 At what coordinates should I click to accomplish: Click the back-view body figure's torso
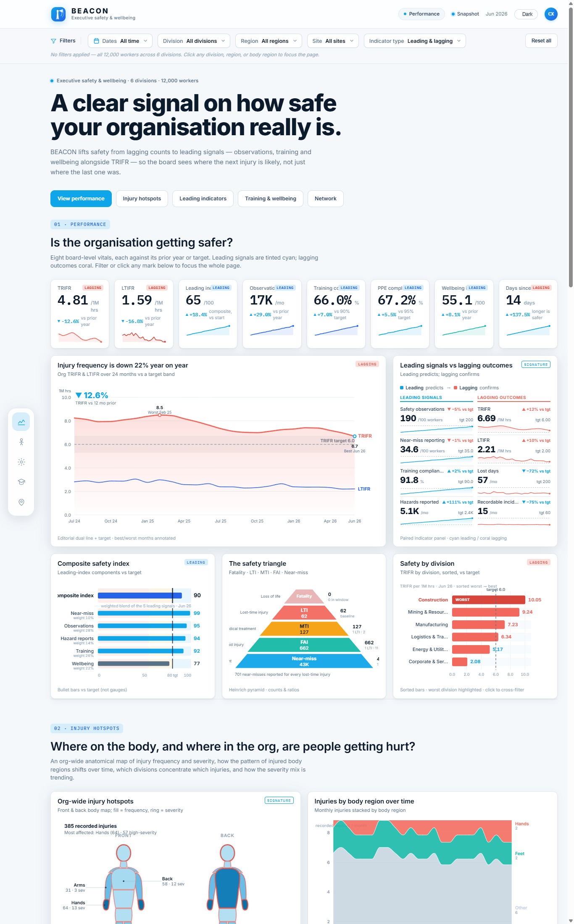pyautogui.click(x=227, y=888)
